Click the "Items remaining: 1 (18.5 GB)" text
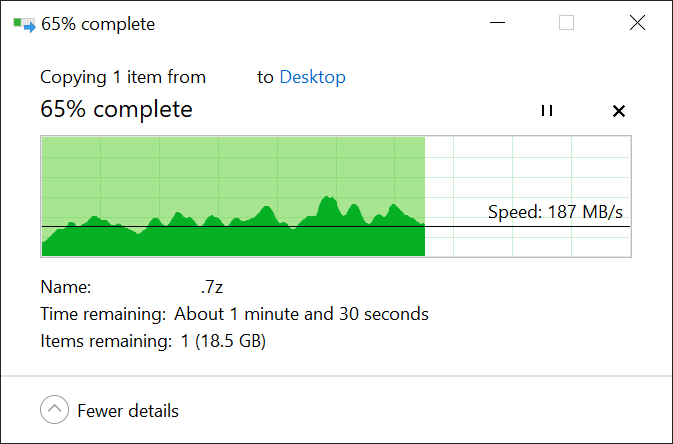Screen dimensions: 673x444 [x=152, y=341]
